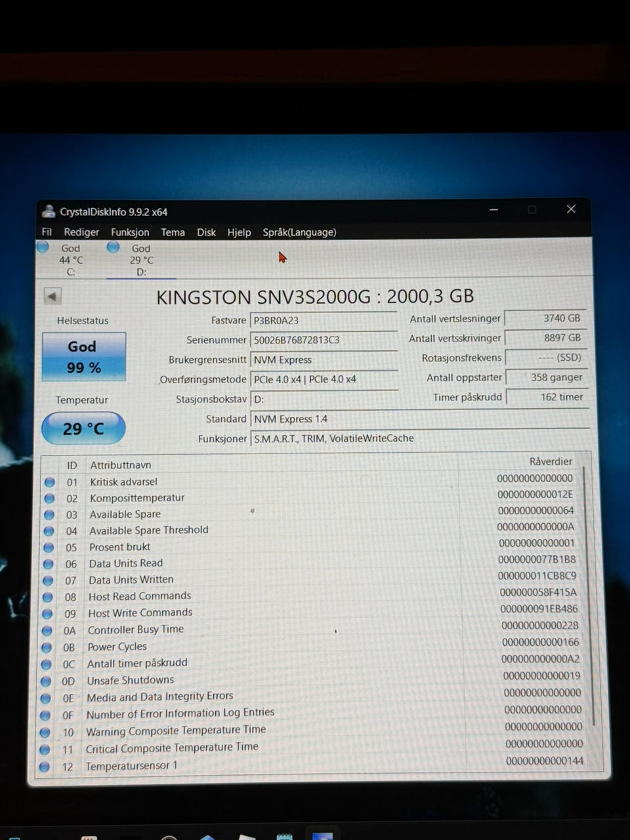Click the Overføringsmetode field PCIe 4.0 x4
The image size is (630, 840).
tap(324, 379)
